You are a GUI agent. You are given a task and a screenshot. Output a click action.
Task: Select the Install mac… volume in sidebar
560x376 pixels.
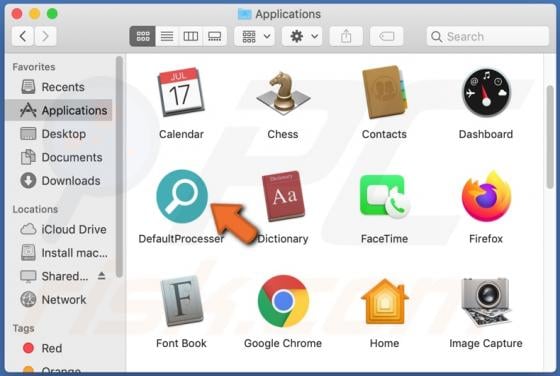pyautogui.click(x=59, y=253)
